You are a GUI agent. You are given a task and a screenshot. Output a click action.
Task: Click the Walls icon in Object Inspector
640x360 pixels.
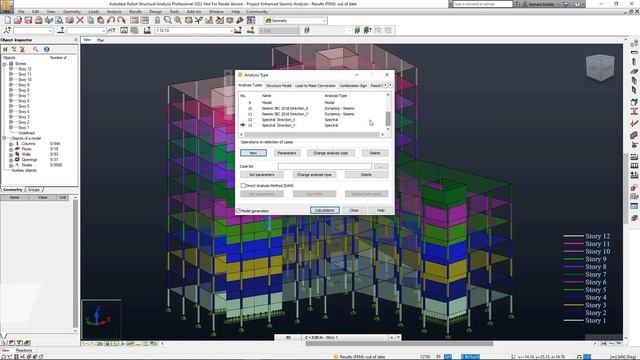coord(17,154)
